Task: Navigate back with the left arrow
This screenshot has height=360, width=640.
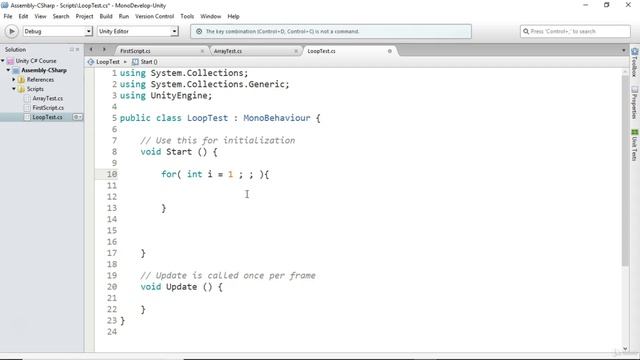Action: (x=91, y=50)
